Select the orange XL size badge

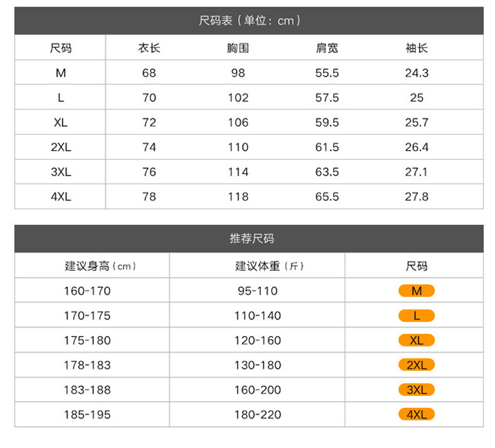click(x=416, y=340)
